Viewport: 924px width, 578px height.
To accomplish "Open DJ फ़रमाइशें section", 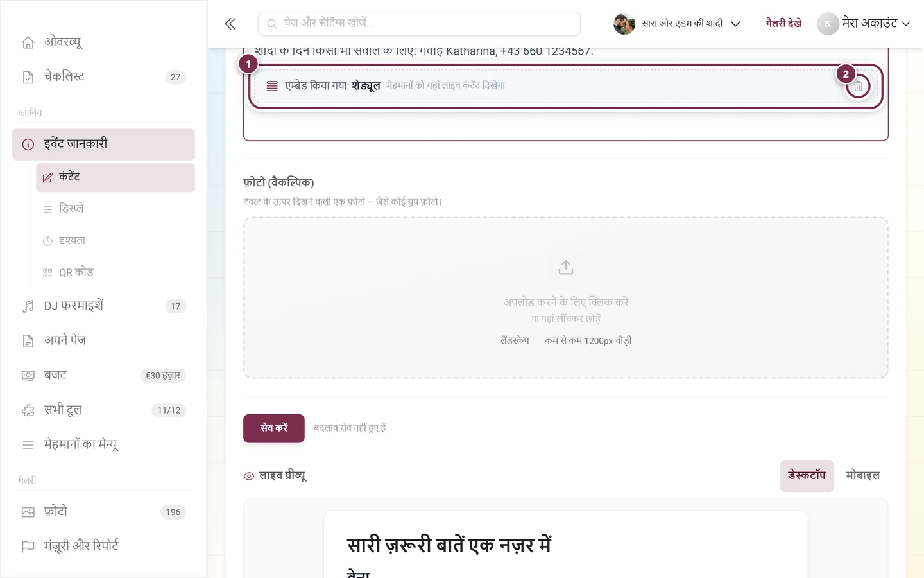I will 103,306.
